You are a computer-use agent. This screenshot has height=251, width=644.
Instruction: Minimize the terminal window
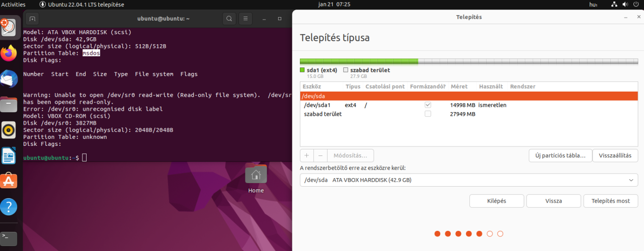(x=265, y=19)
